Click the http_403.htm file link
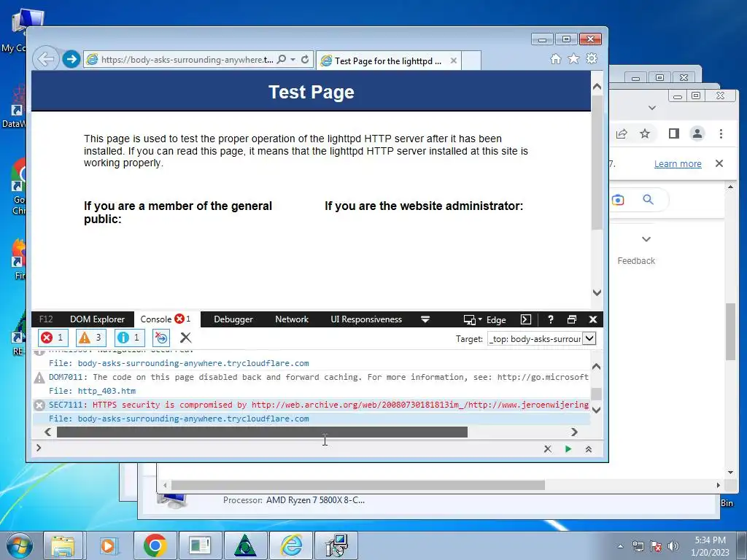This screenshot has height=560, width=747. [107, 391]
